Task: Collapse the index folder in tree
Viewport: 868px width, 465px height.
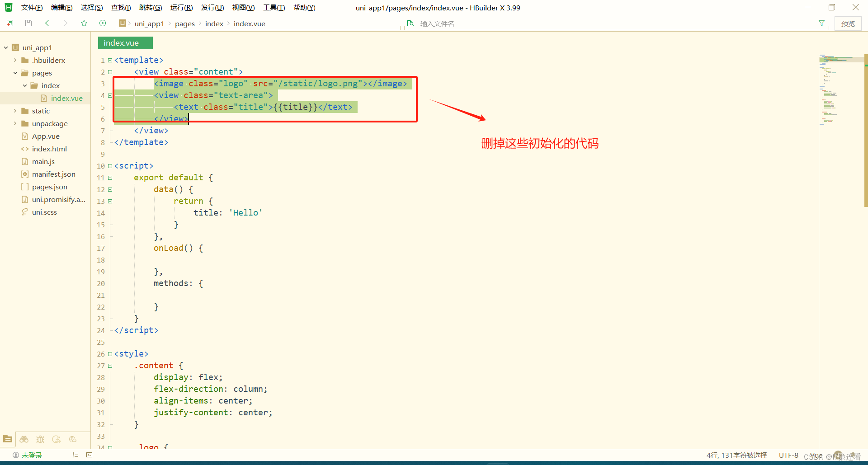Action: [25, 85]
